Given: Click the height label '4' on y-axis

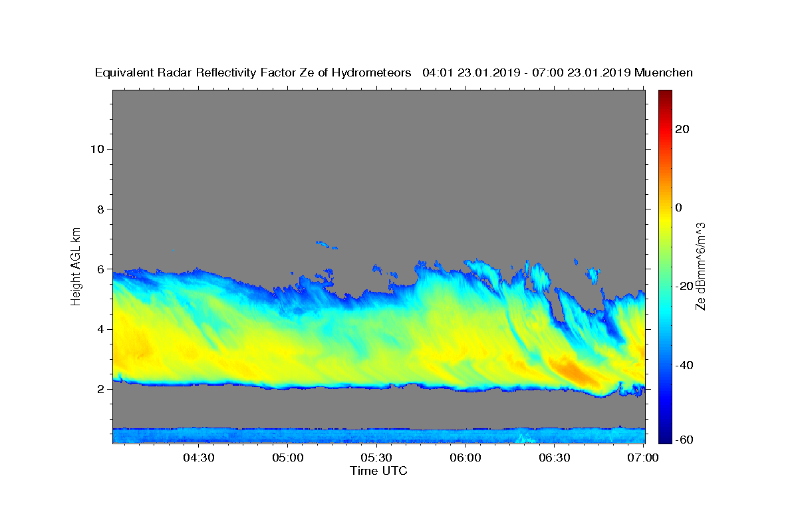Looking at the screenshot, I should pyautogui.click(x=99, y=329).
